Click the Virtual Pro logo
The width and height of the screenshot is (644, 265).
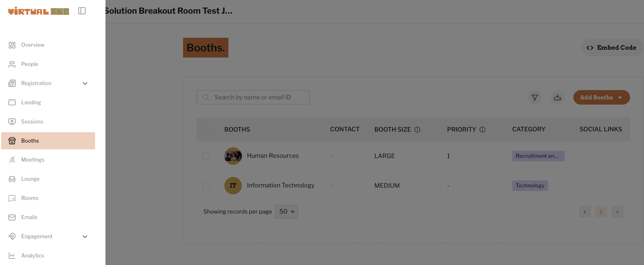point(39,11)
